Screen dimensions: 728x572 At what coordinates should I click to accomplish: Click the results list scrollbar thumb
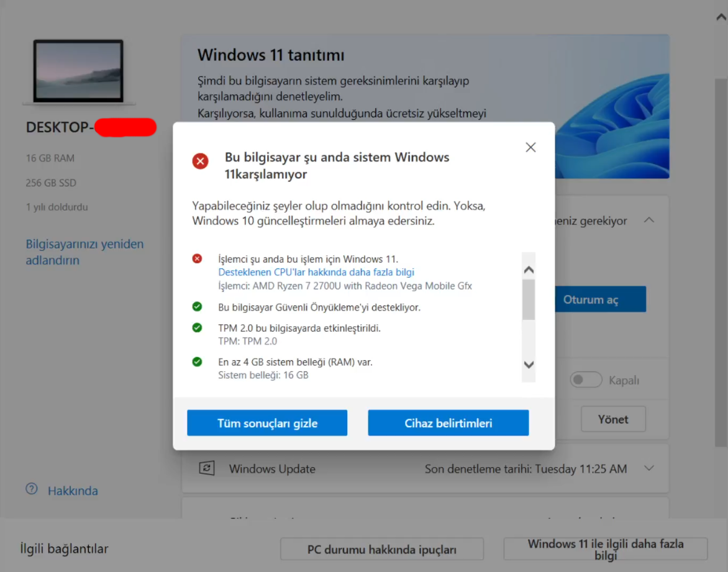point(529,299)
